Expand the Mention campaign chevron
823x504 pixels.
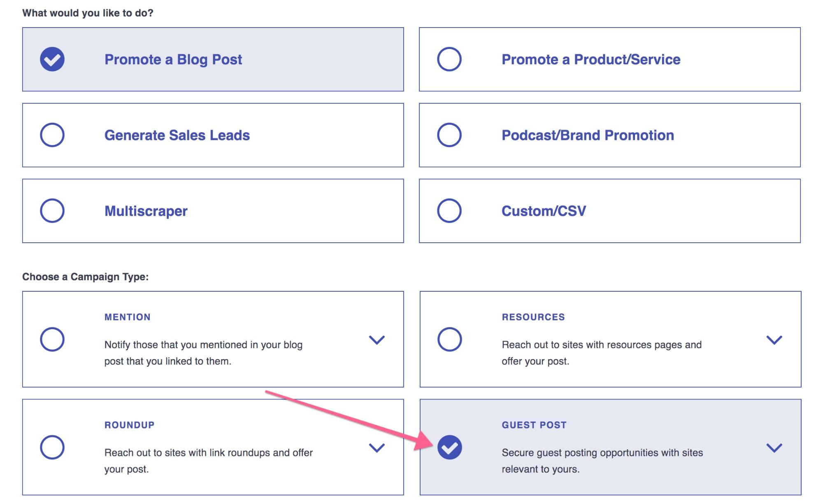[377, 340]
